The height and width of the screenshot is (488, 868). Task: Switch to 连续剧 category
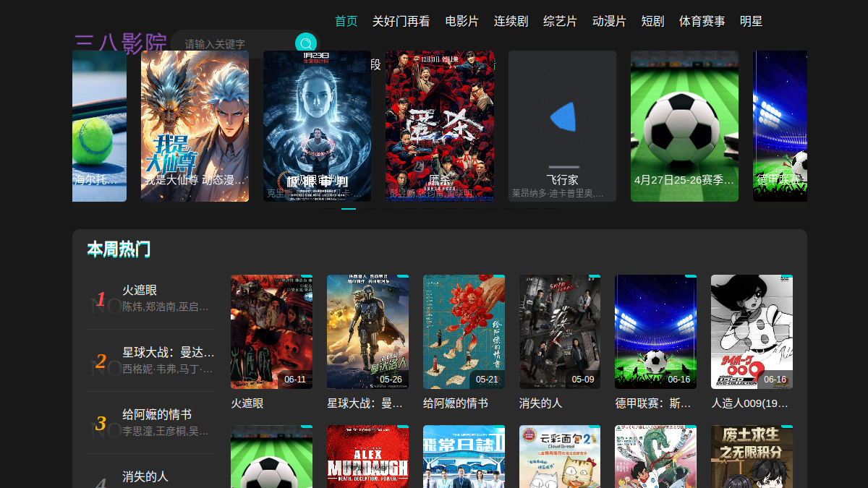point(511,21)
